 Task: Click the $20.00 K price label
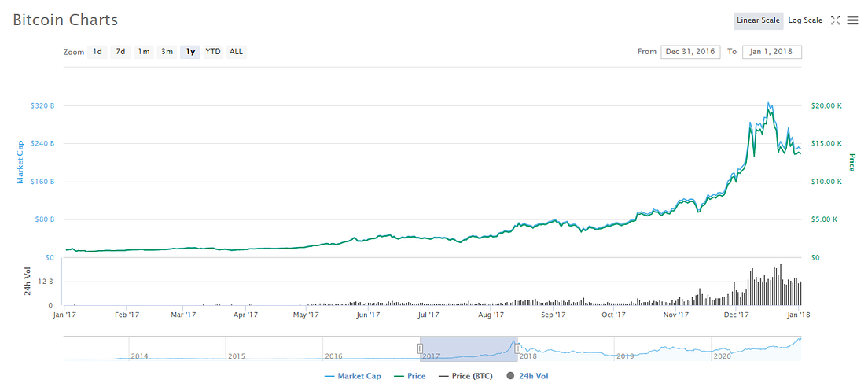tap(826, 105)
